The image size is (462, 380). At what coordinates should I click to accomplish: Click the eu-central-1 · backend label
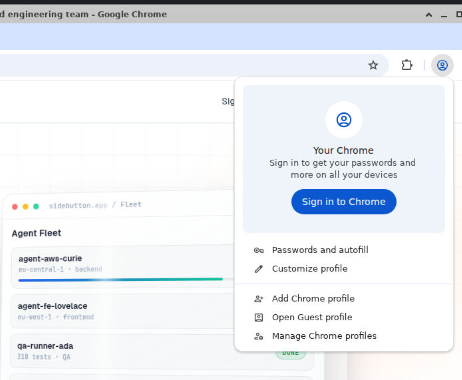pyautogui.click(x=60, y=269)
